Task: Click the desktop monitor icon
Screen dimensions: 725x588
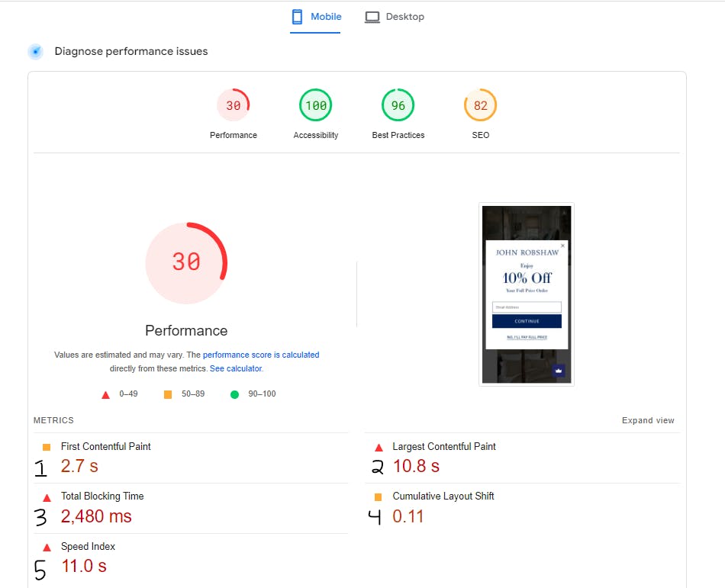Action: click(372, 17)
